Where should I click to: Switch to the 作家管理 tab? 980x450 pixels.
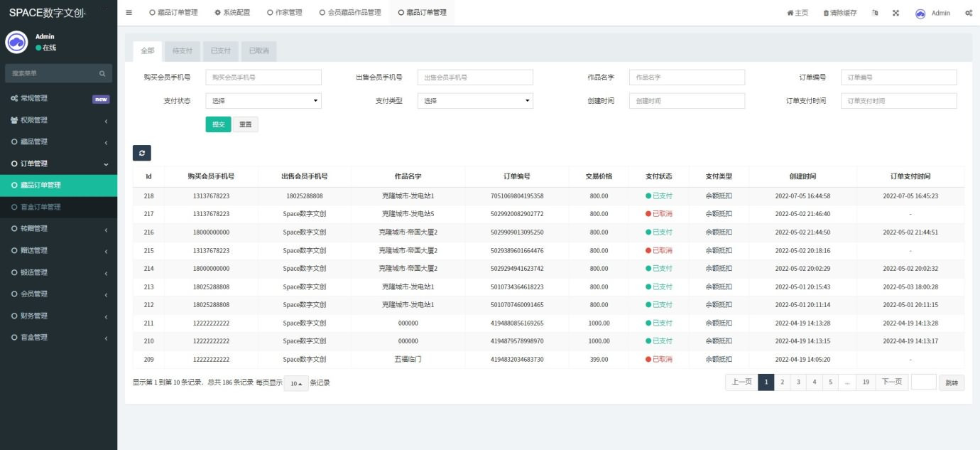click(x=285, y=13)
